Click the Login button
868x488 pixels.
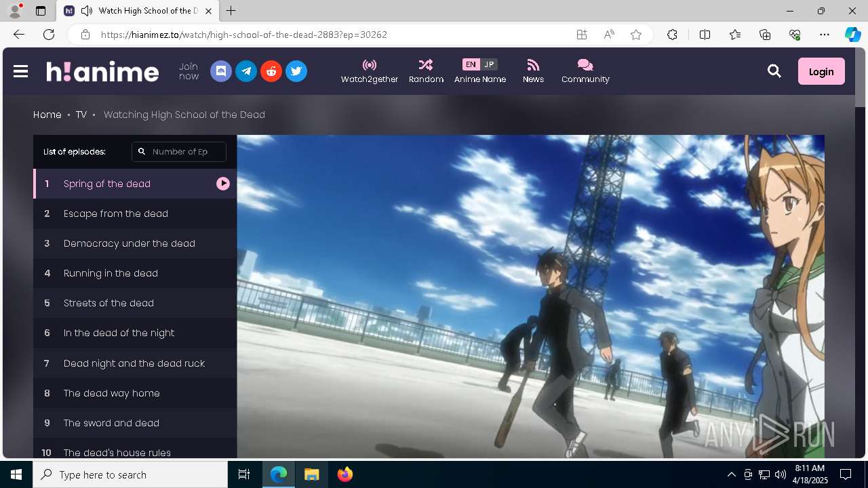(821, 71)
